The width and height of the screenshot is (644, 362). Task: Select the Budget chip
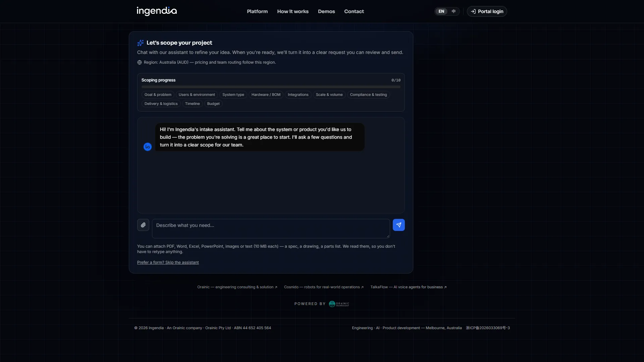click(213, 104)
